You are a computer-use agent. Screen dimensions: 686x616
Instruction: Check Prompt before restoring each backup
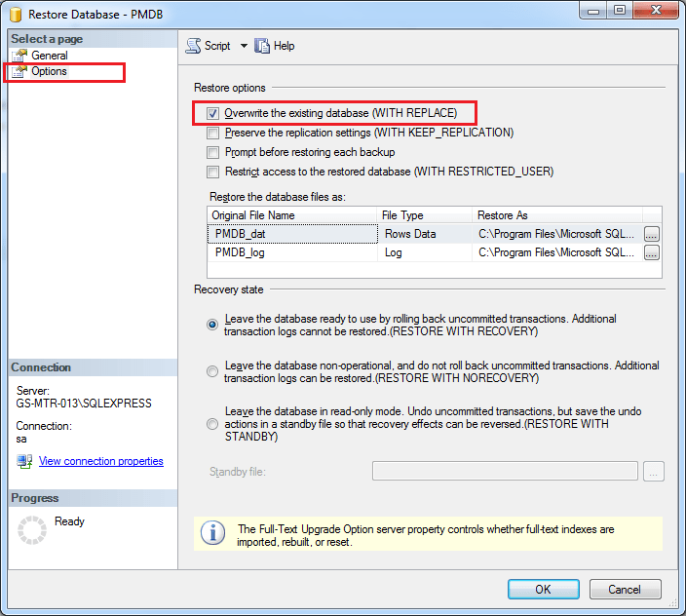tap(212, 152)
